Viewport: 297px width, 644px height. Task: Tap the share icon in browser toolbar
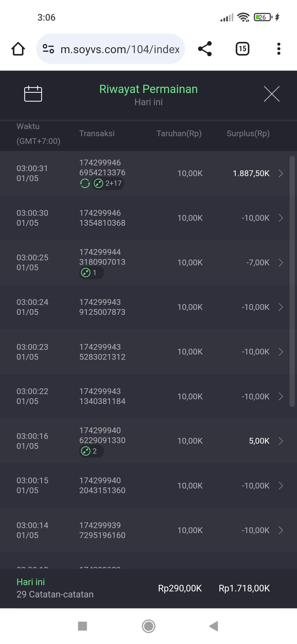pyautogui.click(x=205, y=49)
